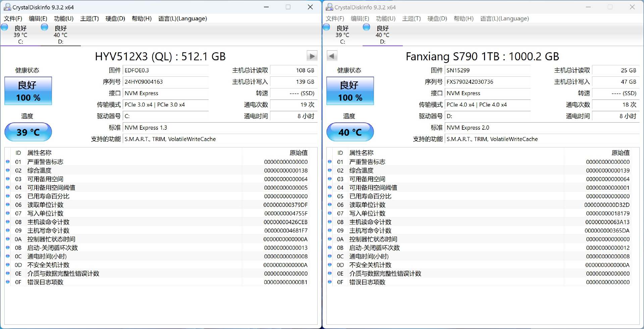Select C: drive tab in left window
The image size is (644, 329).
click(20, 35)
